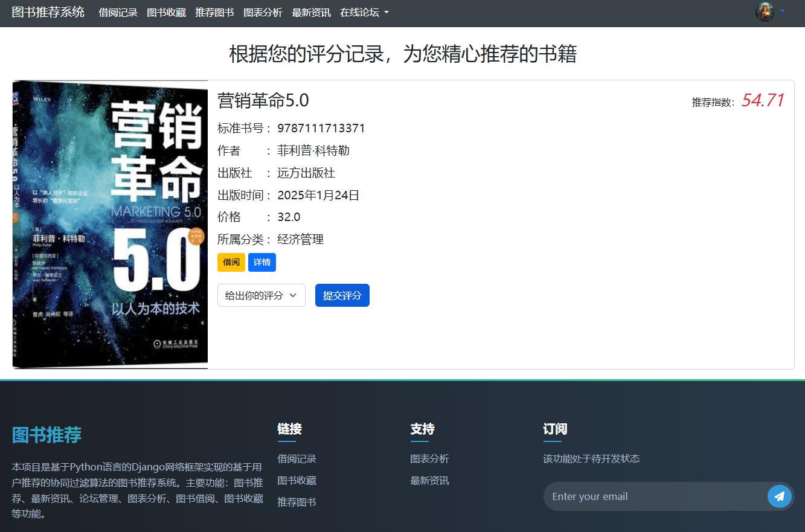Screen dimensions: 805x532
Task: Click the ISBN value 9787111713371
Action: coord(321,128)
